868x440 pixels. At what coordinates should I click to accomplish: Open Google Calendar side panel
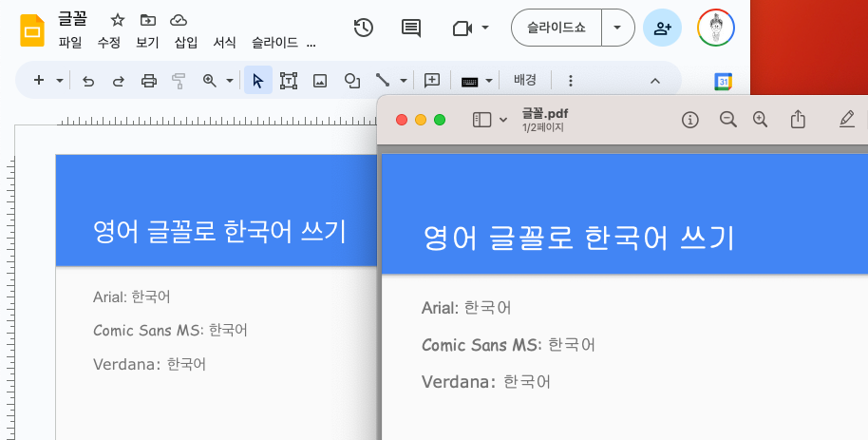723,82
